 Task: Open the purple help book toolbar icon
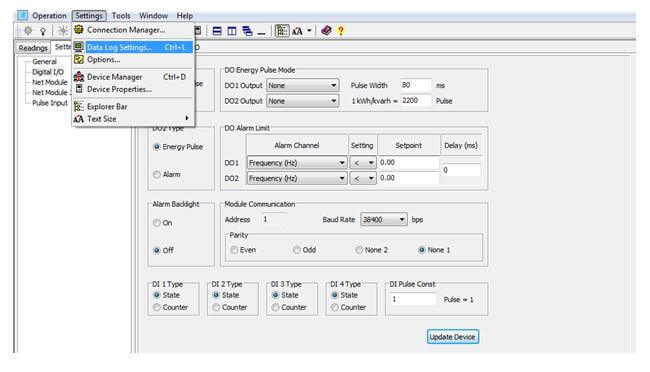tap(326, 31)
